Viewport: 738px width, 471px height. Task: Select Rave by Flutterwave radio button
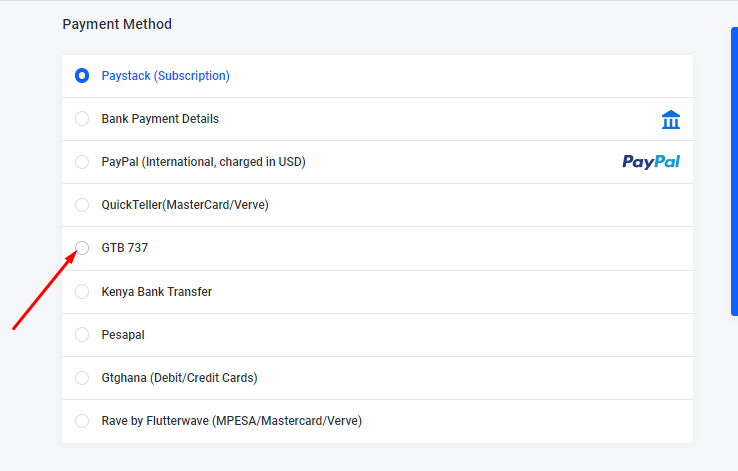(x=82, y=421)
